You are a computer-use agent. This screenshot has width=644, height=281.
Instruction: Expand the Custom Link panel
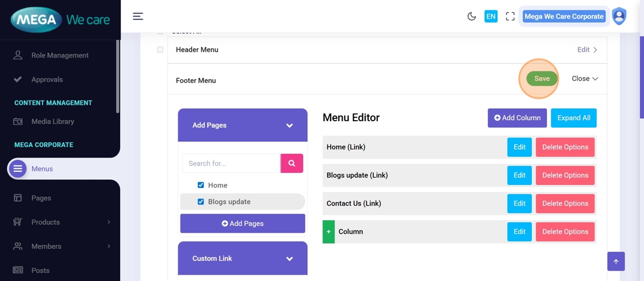(x=289, y=259)
